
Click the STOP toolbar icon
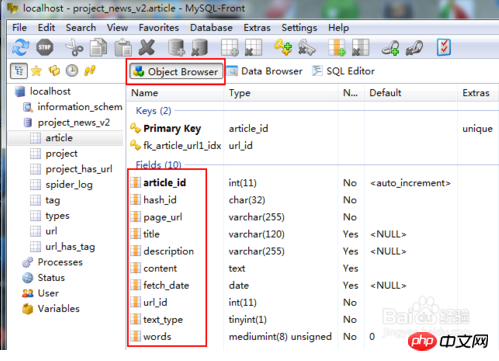44,47
